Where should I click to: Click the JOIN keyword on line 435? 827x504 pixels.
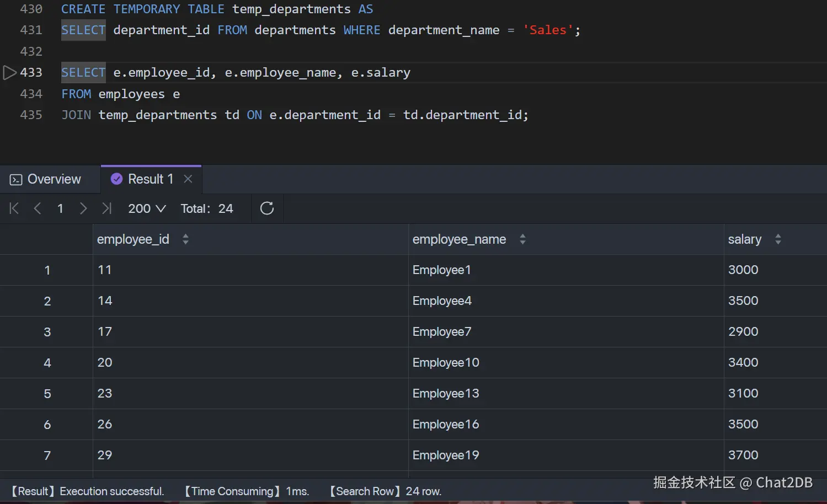pyautogui.click(x=76, y=115)
